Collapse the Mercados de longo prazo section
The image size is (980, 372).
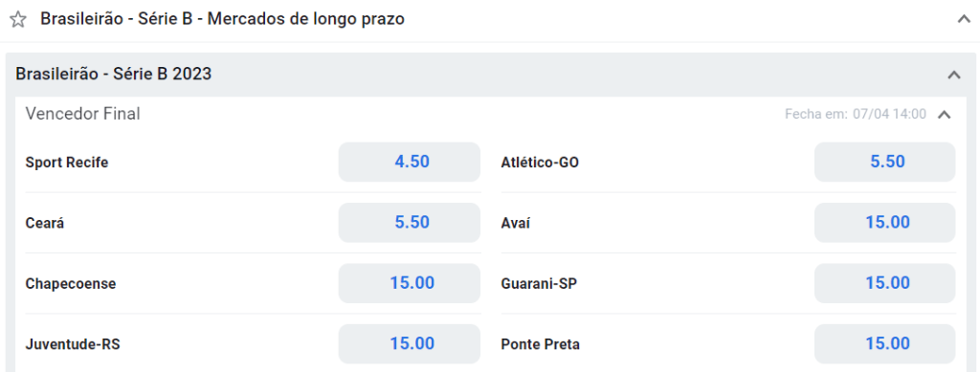tap(964, 19)
